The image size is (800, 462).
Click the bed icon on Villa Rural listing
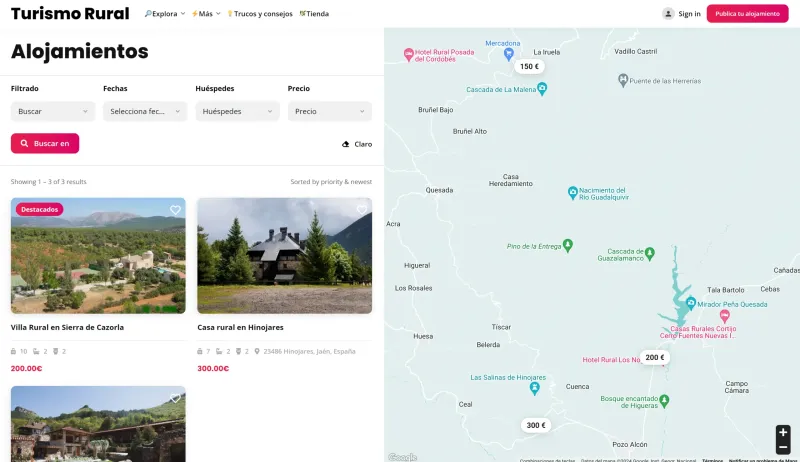(36, 351)
